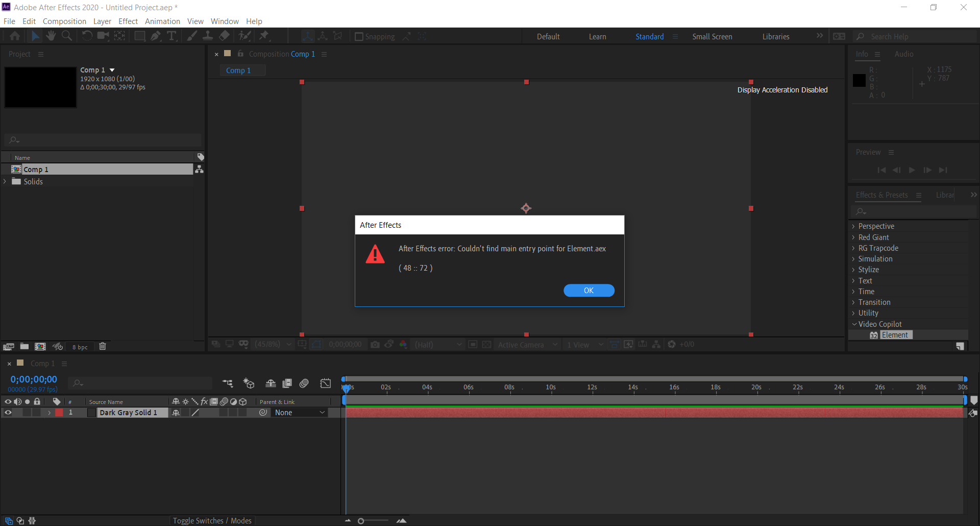Click the timeline layer search field

tap(140, 383)
